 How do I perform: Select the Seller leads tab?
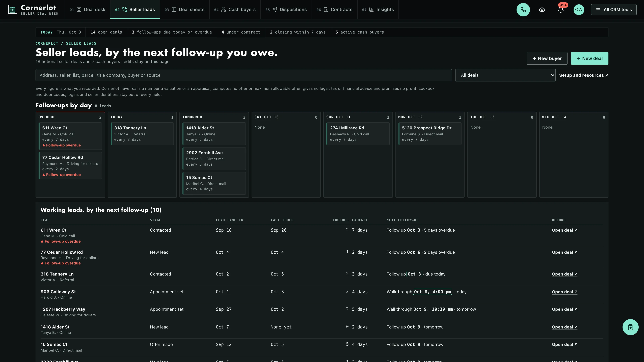135,10
